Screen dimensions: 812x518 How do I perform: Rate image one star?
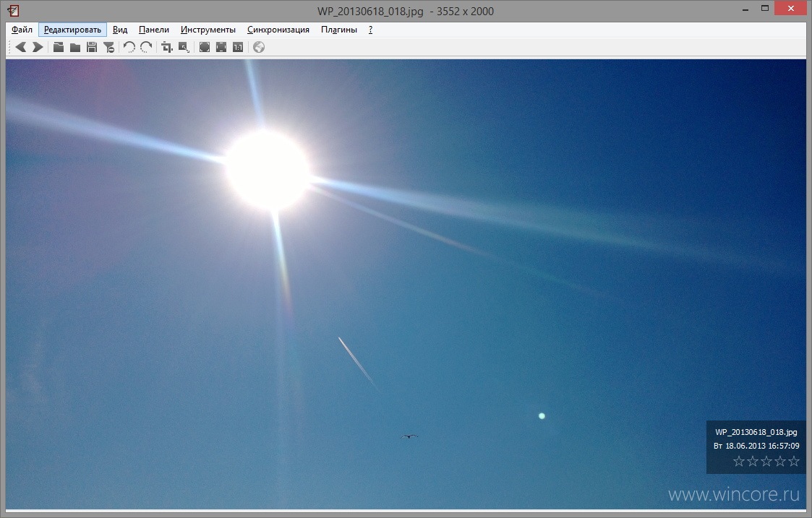click(x=739, y=461)
